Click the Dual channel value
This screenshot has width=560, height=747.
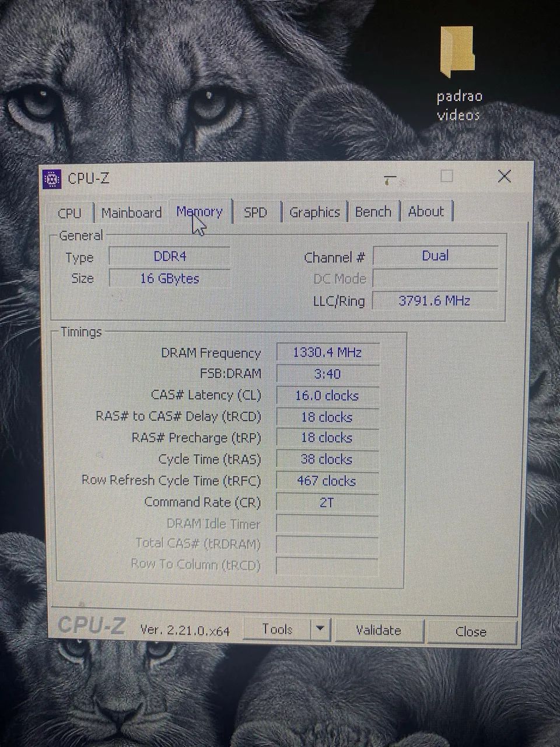click(x=435, y=256)
